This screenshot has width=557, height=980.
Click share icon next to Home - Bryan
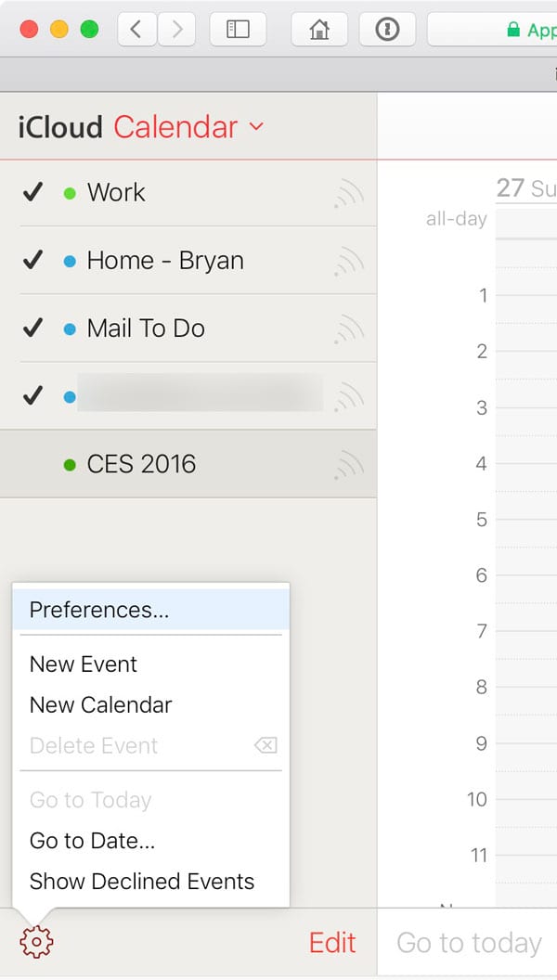(x=349, y=261)
